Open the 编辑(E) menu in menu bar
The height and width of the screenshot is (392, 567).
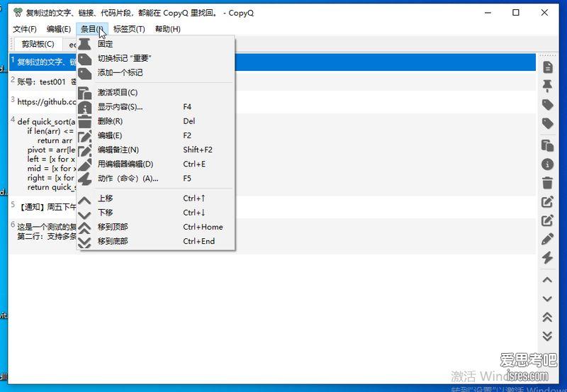[59, 29]
